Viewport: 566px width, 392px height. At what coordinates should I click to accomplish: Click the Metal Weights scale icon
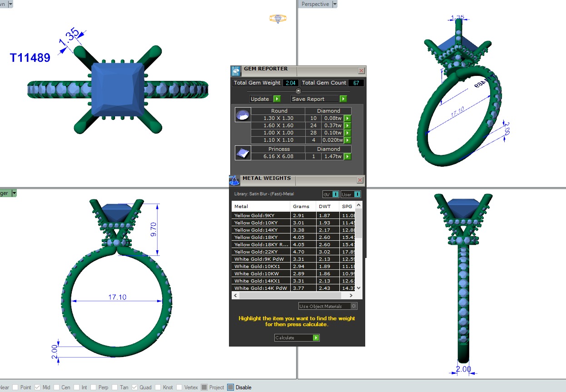234,180
